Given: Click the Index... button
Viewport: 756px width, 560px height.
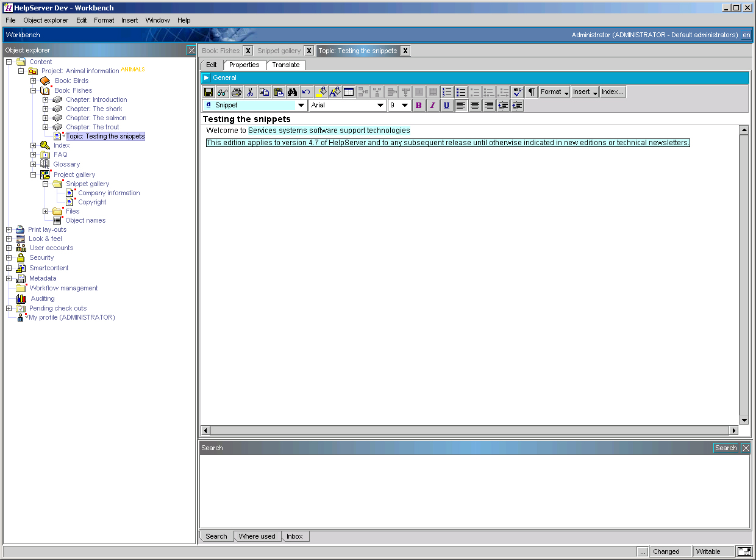Looking at the screenshot, I should pyautogui.click(x=613, y=92).
